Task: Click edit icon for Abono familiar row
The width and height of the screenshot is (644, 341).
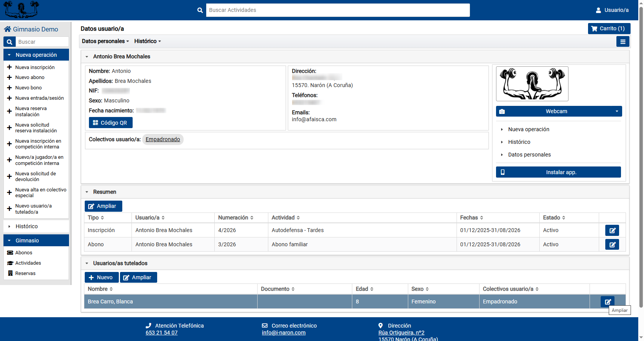Action: (x=612, y=245)
